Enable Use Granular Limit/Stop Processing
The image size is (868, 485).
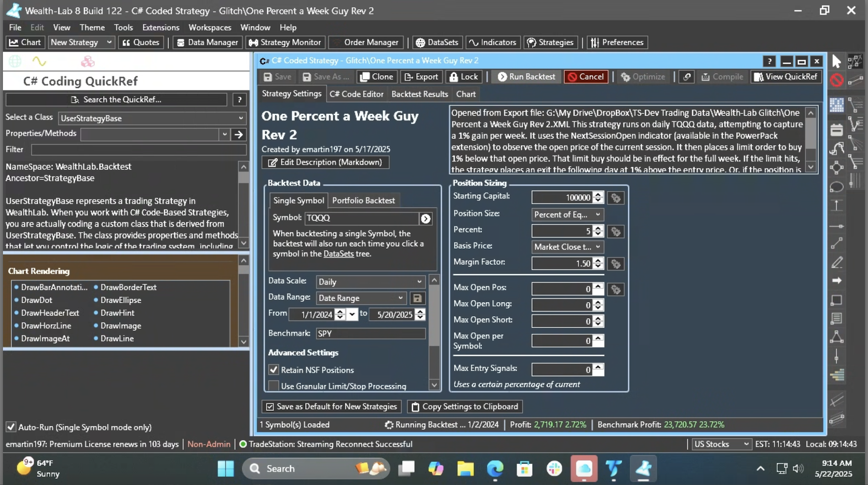point(273,386)
